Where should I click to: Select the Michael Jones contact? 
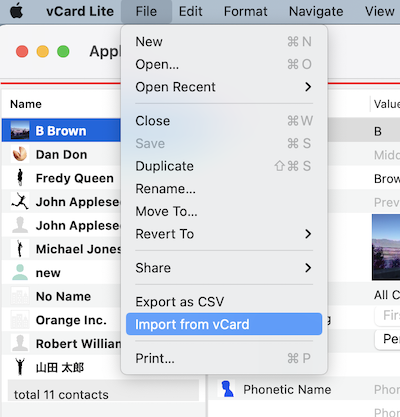point(61,249)
